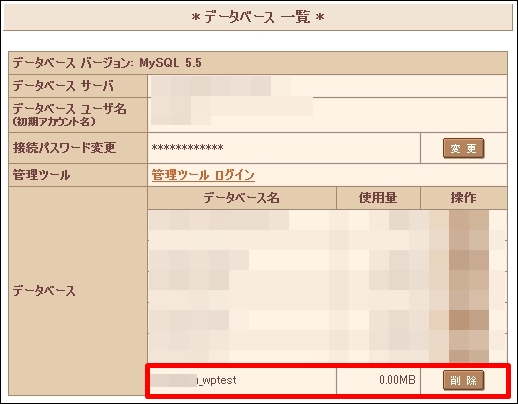
Task: Click the 0.00MB usage value
Action: [x=397, y=380]
